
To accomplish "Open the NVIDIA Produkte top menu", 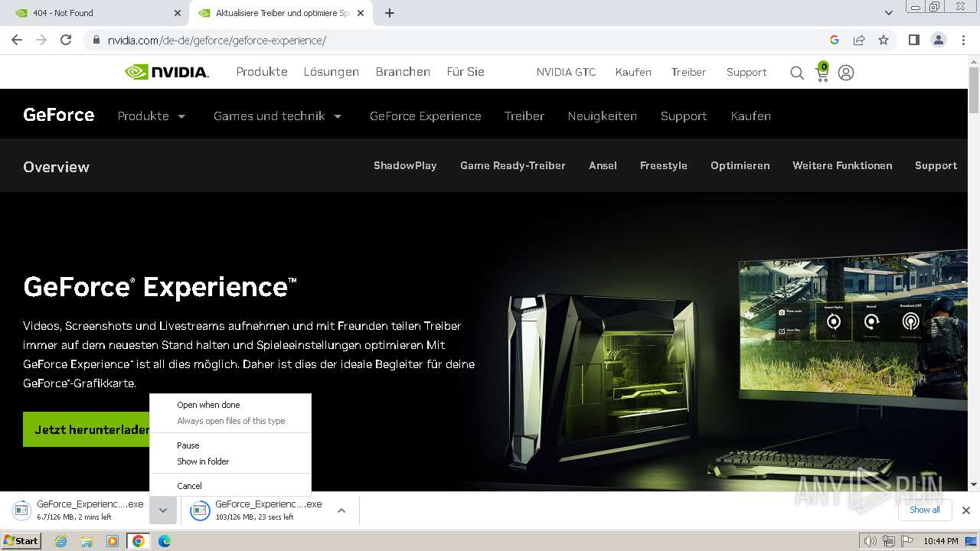I will pyautogui.click(x=262, y=72).
